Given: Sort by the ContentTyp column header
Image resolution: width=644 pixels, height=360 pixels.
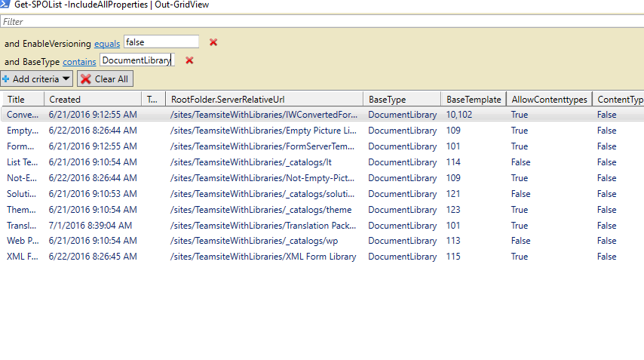Looking at the screenshot, I should [618, 99].
